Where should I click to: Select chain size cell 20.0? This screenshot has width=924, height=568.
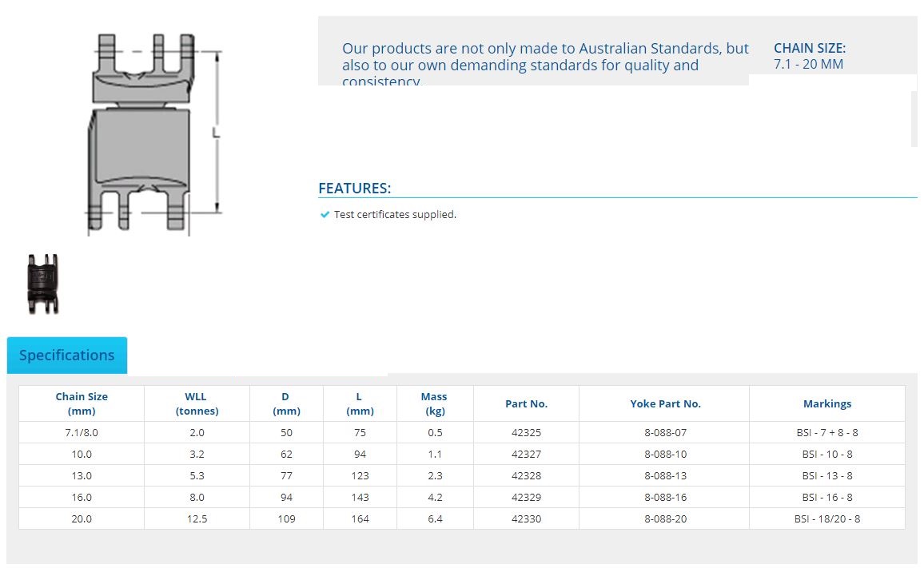click(82, 519)
